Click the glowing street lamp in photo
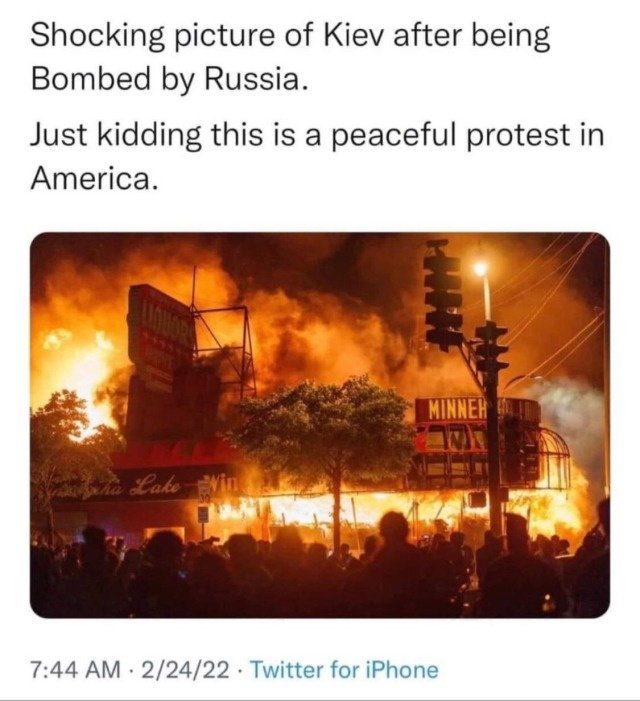640x701 pixels. click(x=480, y=268)
